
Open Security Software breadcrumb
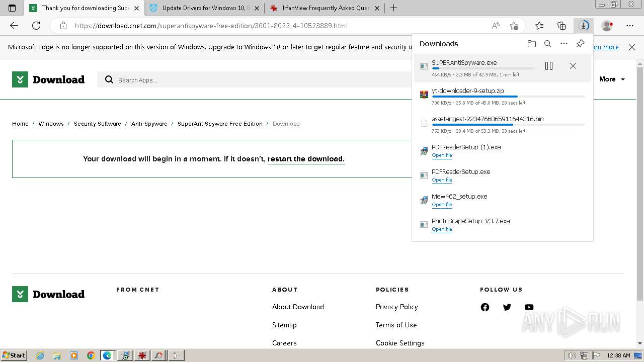[97, 124]
